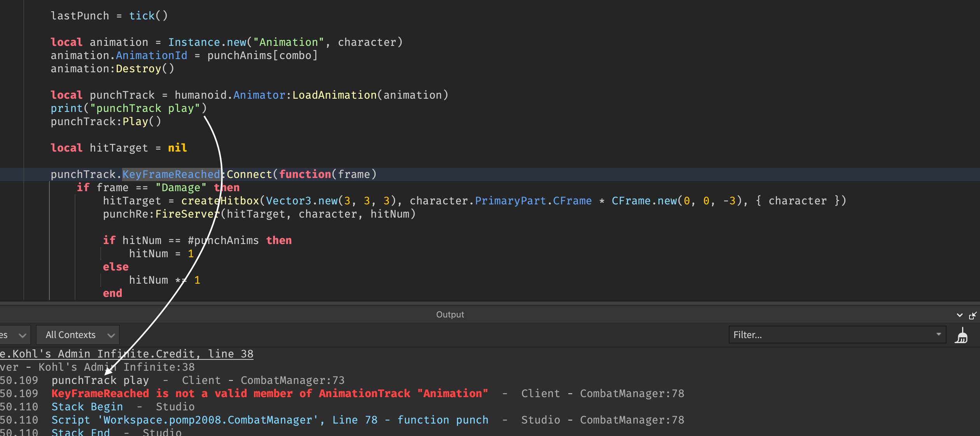Pop out the Output panel

[x=973, y=315]
